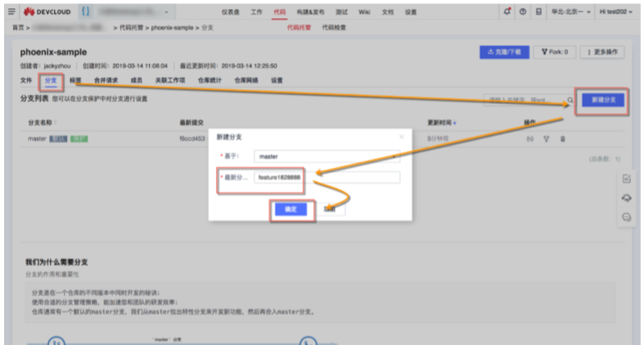Open the 文档 top navigation tab
644x345 pixels.
tap(388, 12)
